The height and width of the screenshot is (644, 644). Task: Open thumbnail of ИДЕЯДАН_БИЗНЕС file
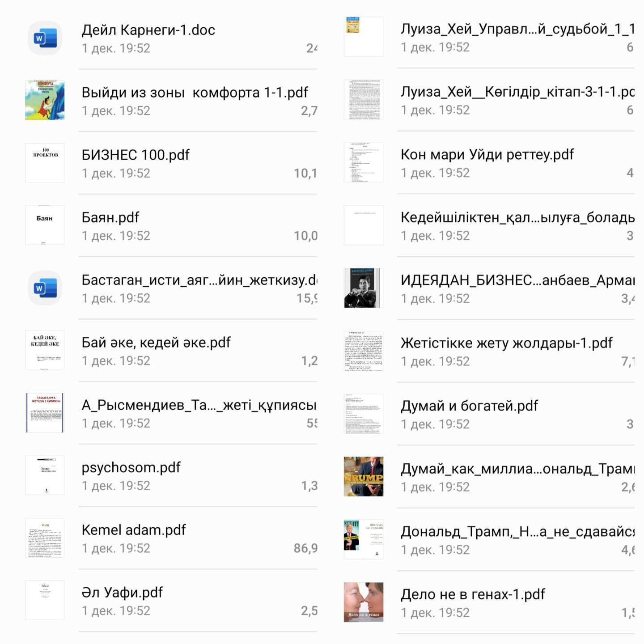click(x=364, y=288)
